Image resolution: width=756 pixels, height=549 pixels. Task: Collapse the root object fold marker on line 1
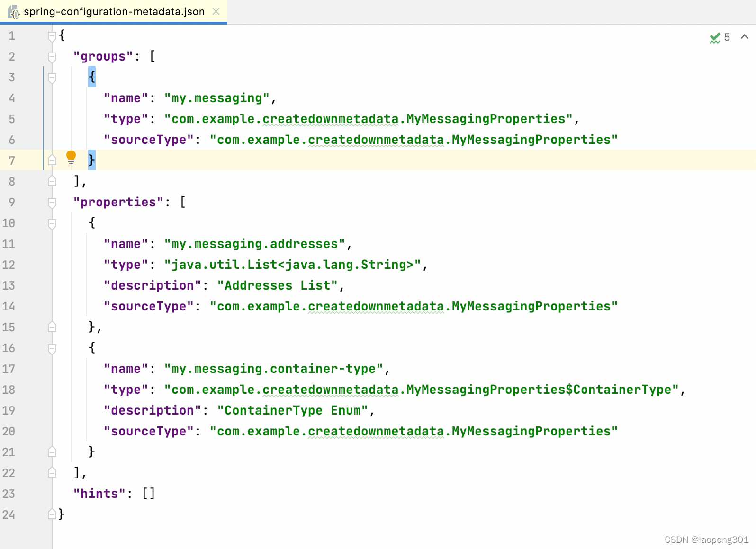52,36
